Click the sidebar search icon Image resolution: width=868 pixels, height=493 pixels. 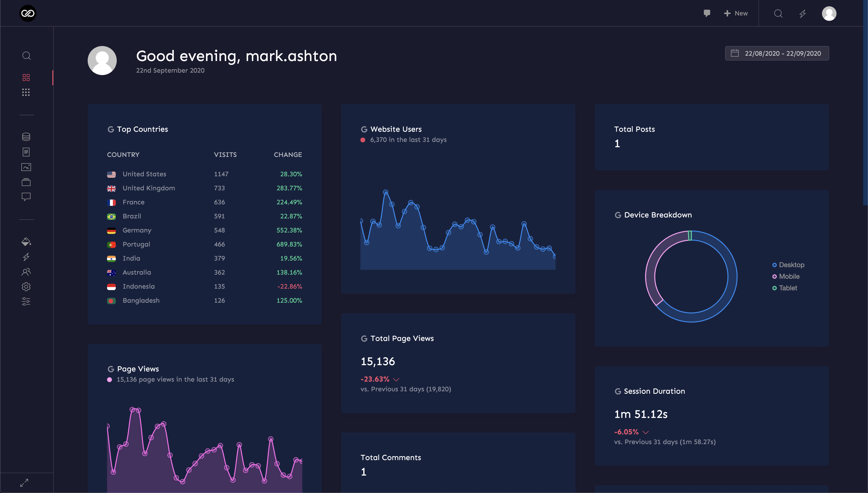pos(26,55)
